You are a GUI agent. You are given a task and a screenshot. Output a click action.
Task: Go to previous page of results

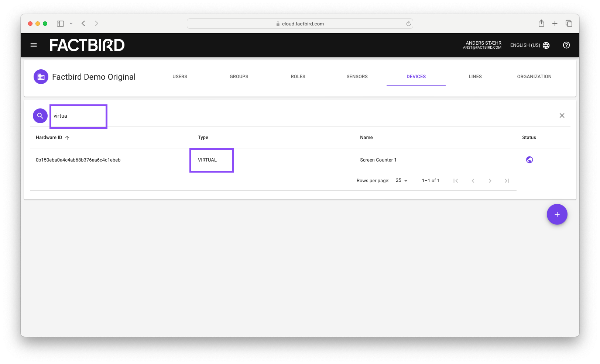point(473,181)
